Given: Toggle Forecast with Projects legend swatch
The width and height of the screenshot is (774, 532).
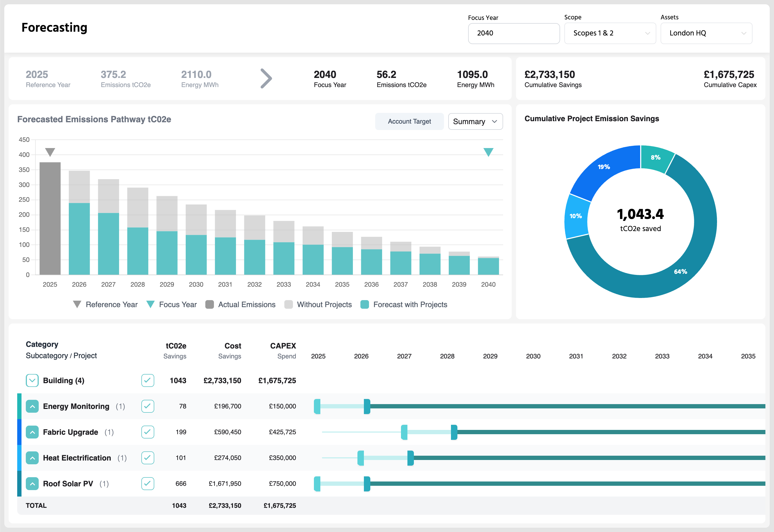Looking at the screenshot, I should pos(365,305).
